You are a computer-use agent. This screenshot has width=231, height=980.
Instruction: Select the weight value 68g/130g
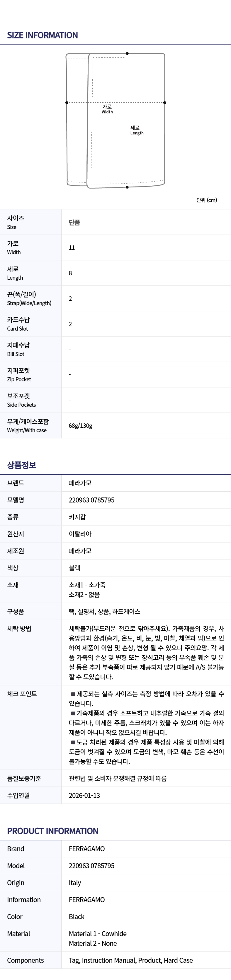80,425
